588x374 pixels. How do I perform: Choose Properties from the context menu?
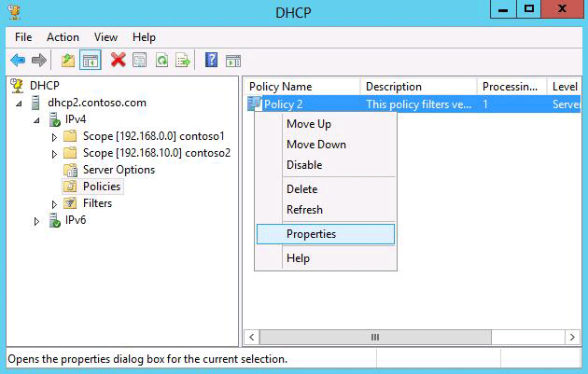[x=311, y=234]
